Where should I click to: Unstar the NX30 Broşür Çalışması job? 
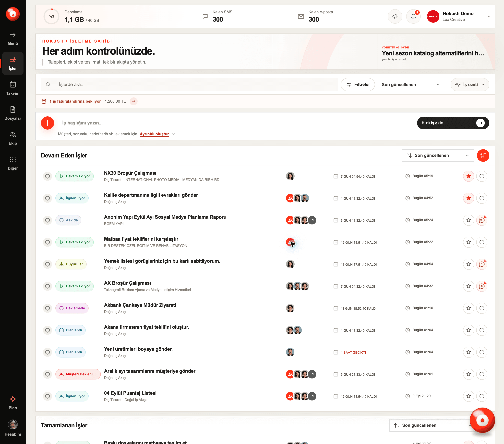click(x=468, y=176)
